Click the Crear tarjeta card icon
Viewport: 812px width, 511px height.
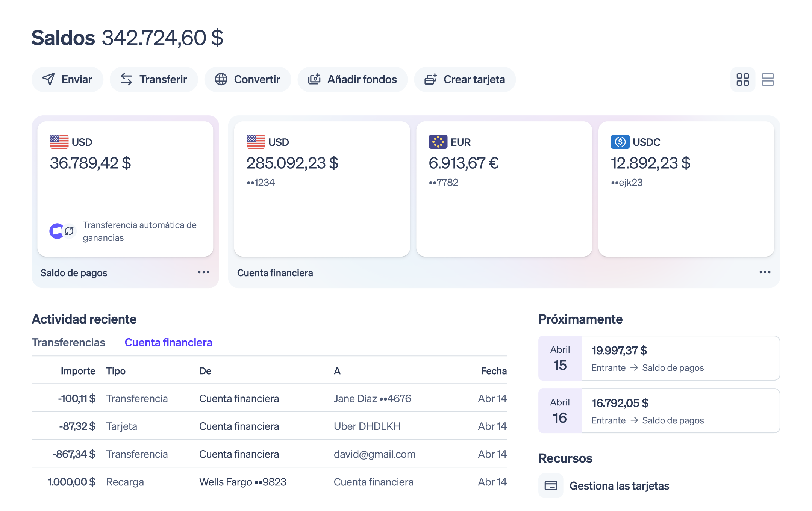pyautogui.click(x=430, y=79)
